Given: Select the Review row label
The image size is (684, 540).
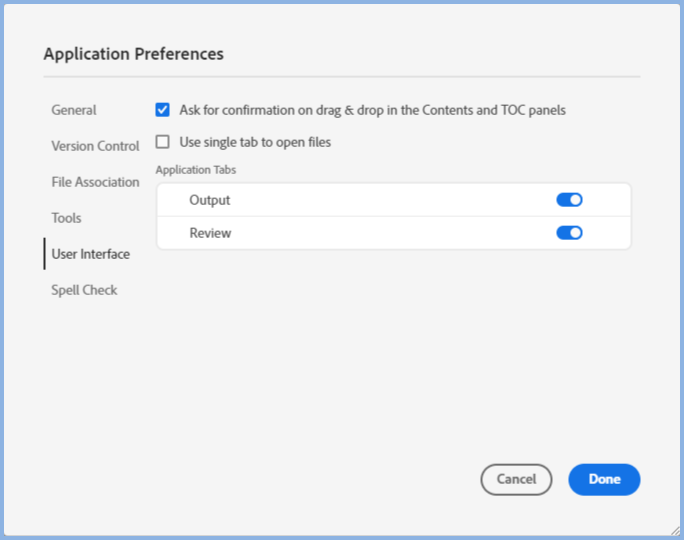Looking at the screenshot, I should (210, 233).
